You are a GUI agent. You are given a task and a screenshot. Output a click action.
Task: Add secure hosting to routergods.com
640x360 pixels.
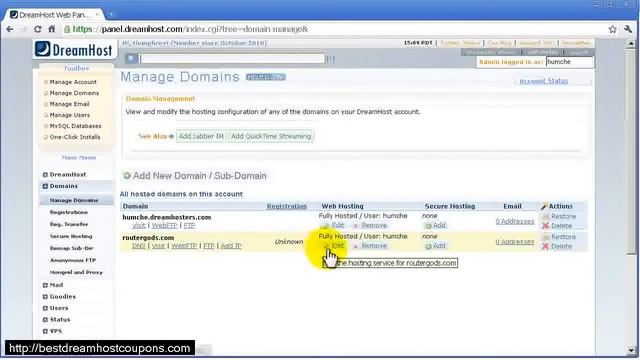[x=436, y=246]
